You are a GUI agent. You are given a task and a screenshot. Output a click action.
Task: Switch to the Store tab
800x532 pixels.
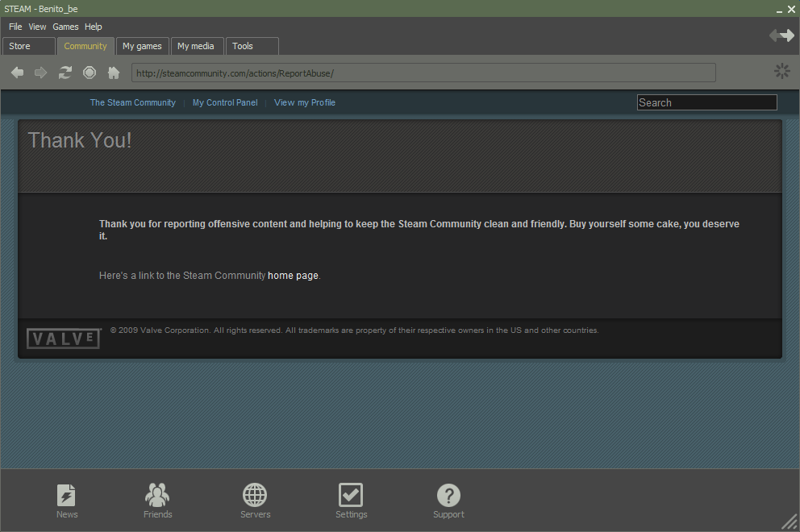click(28, 46)
